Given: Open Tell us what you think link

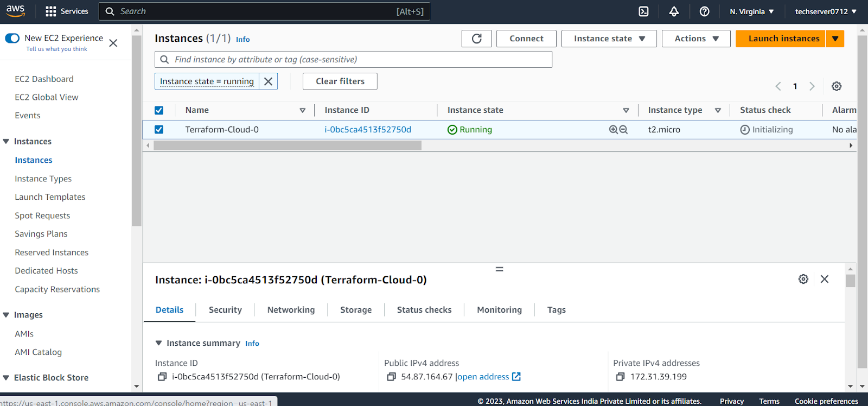Looking at the screenshot, I should [56, 49].
